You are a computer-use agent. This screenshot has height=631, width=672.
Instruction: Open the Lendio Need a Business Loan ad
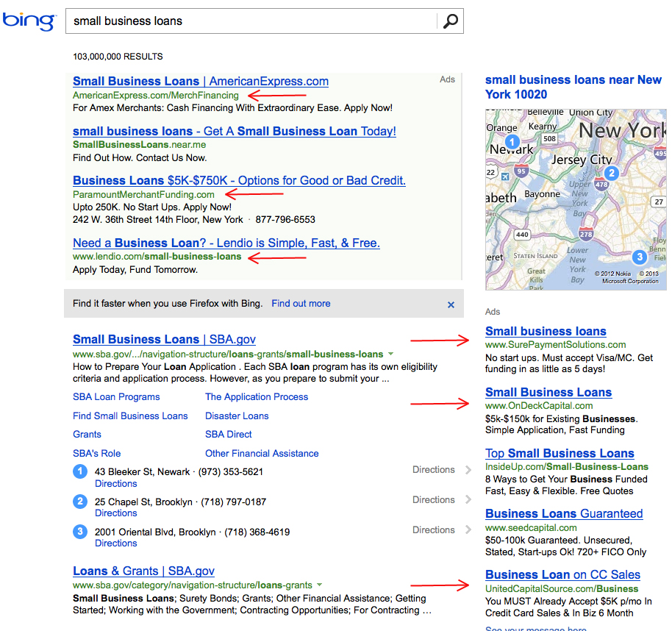pos(226,243)
